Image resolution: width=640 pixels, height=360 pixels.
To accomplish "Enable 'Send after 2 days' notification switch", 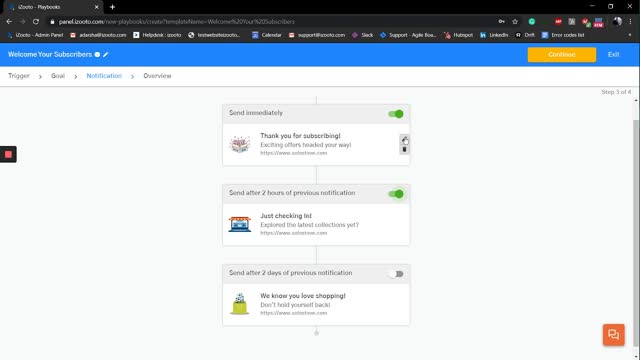I will (396, 274).
